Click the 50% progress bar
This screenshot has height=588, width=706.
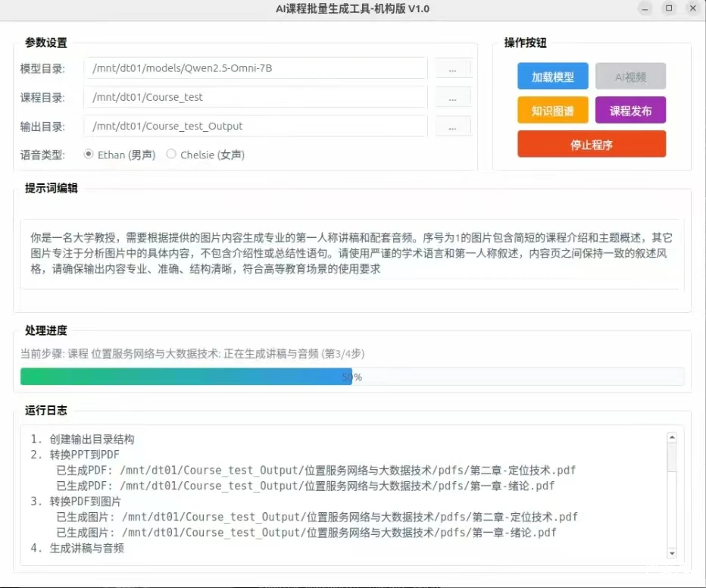[352, 377]
